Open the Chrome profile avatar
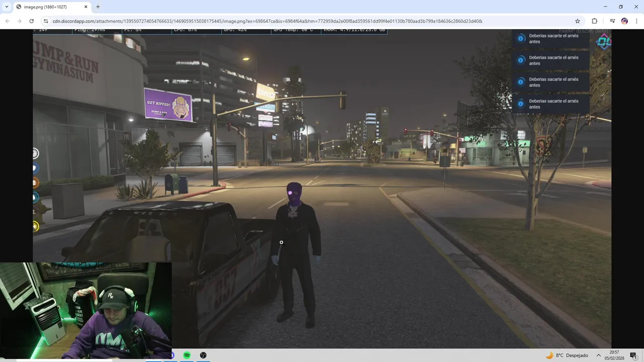The width and height of the screenshot is (644, 362). pyautogui.click(x=624, y=21)
